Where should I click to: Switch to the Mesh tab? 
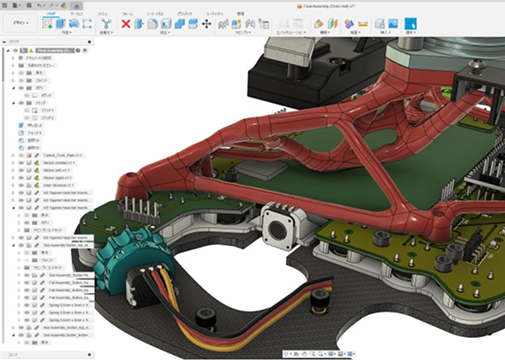(x=102, y=14)
